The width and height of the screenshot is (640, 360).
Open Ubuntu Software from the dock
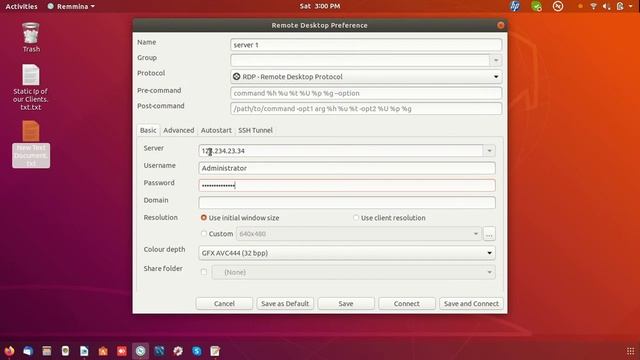[x=103, y=351]
